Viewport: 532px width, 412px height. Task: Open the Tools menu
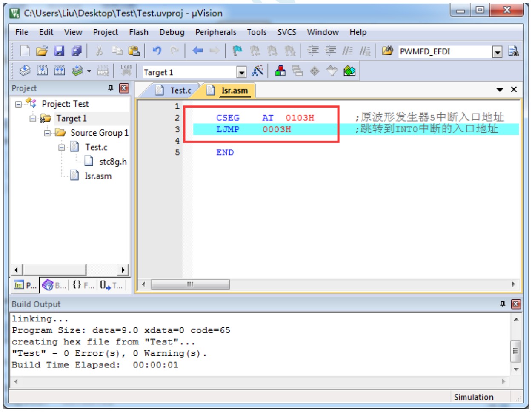(257, 32)
